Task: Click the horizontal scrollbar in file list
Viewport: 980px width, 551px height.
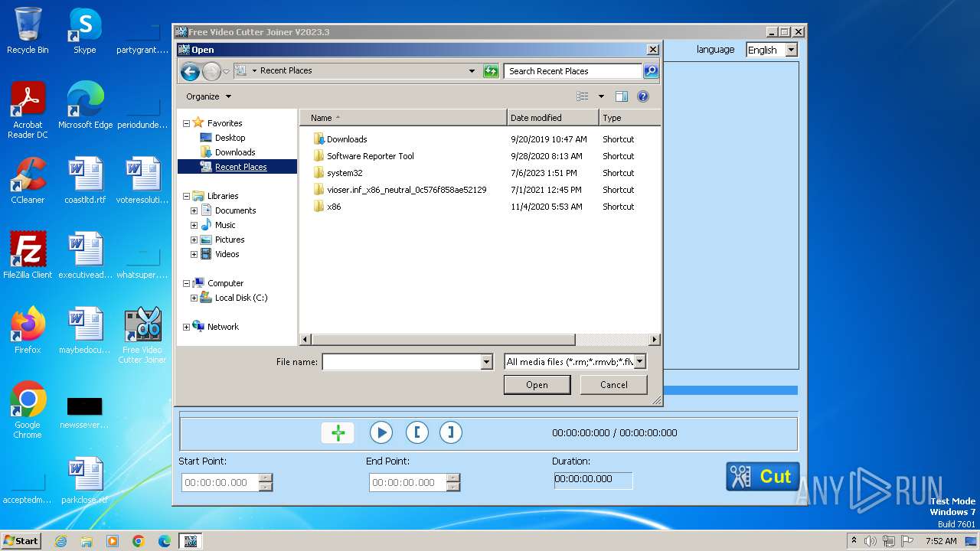Action: pos(443,340)
